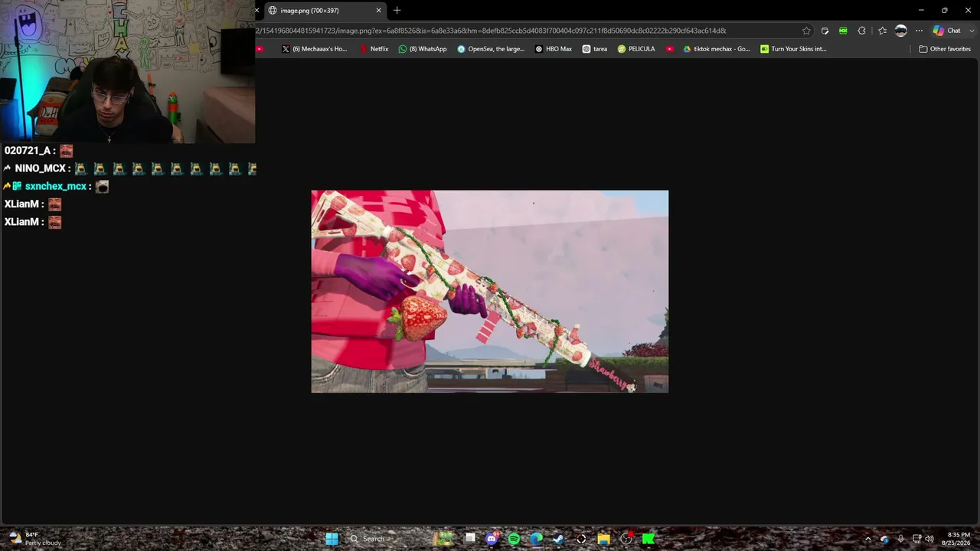Open the Other favorites folder
The height and width of the screenshot is (551, 980).
point(945,49)
